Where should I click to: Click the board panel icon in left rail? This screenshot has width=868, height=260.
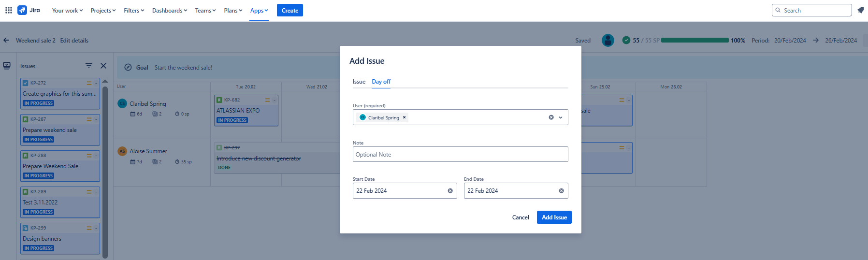[x=7, y=66]
